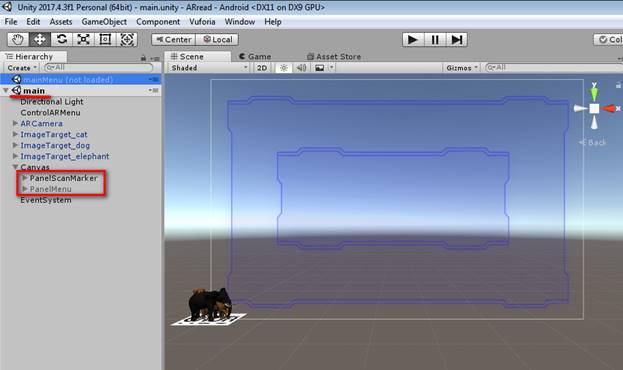This screenshot has height=370, width=623.
Task: Open the Component menu
Action: click(x=158, y=22)
